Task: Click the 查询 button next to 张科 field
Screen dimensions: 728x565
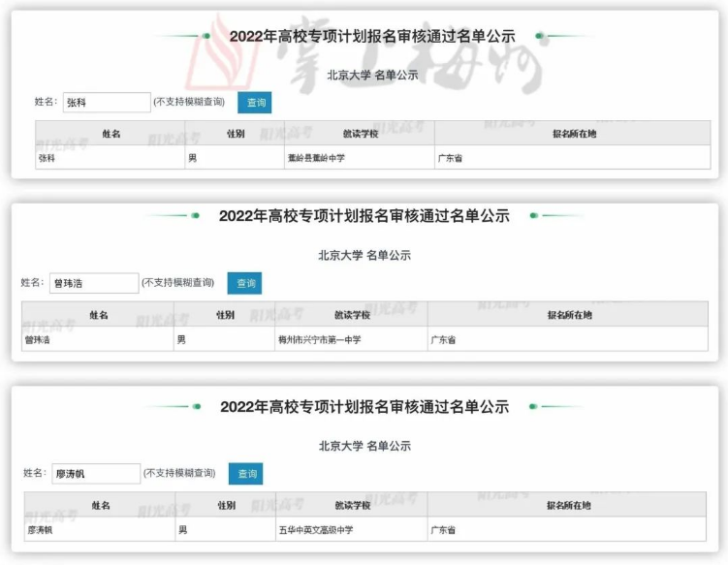Action: point(255,102)
